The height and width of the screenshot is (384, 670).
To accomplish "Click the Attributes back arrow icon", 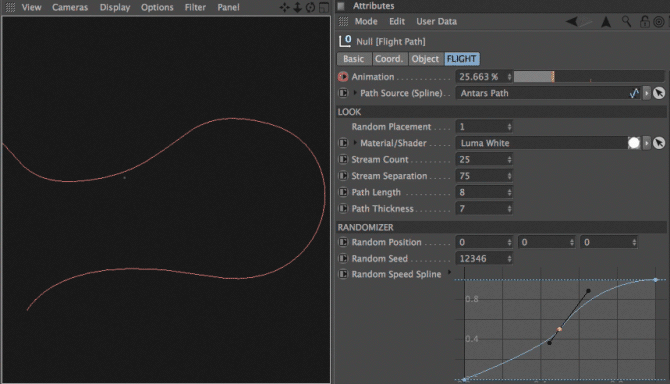I will coord(572,21).
